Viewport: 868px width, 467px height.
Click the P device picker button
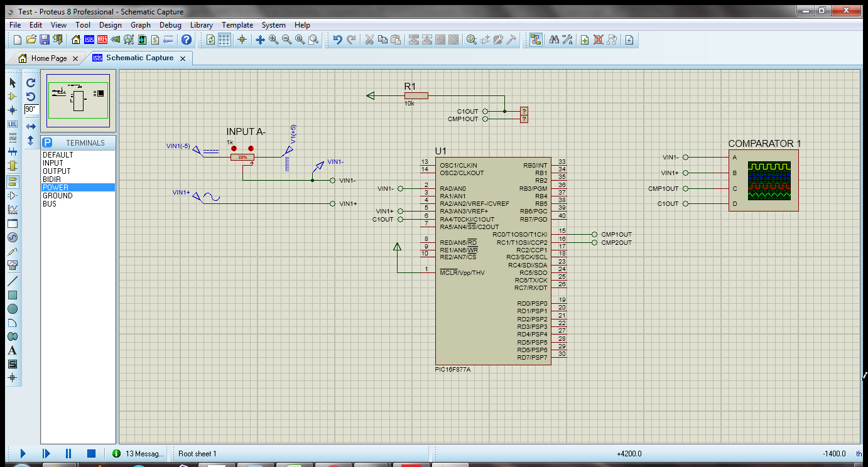[47, 143]
